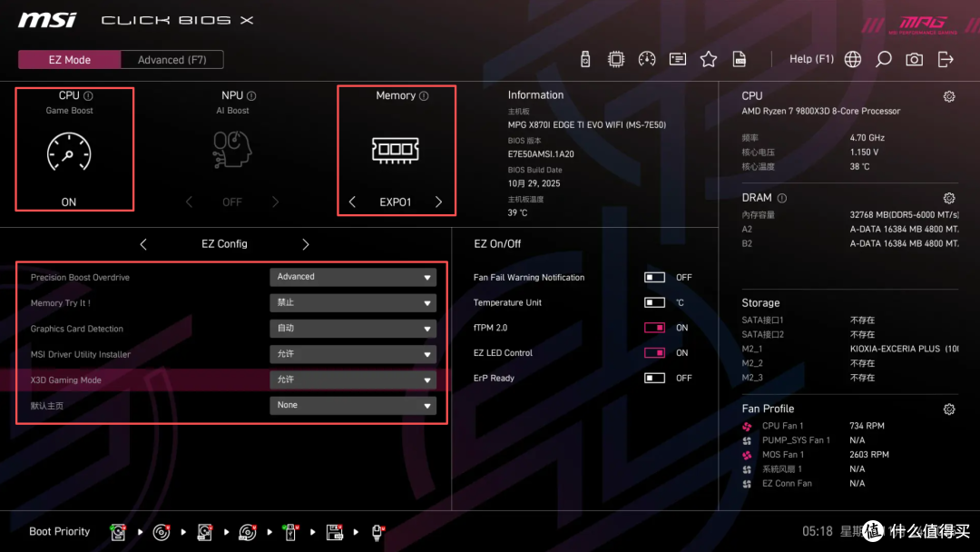
Task: Click the MPG X870I EDGE TI EVO WIFI text
Action: [587, 125]
